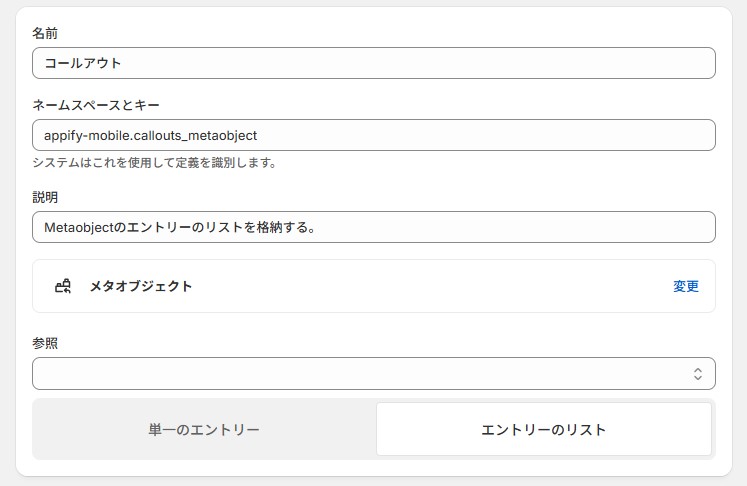The width and height of the screenshot is (747, 486).
Task: Click the up-down chevron icon in 参照 field
Action: tap(697, 374)
